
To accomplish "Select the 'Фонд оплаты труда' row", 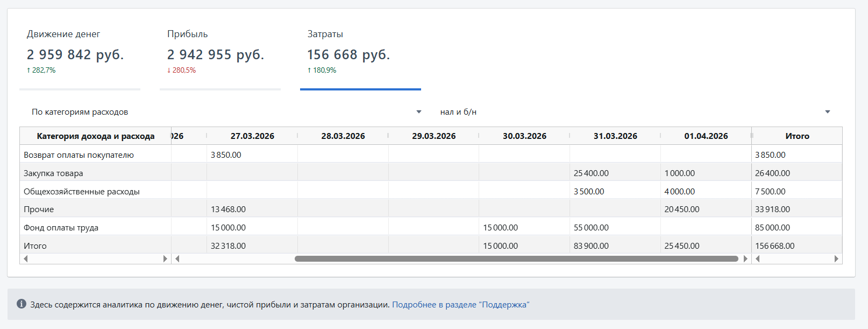I will click(61, 228).
